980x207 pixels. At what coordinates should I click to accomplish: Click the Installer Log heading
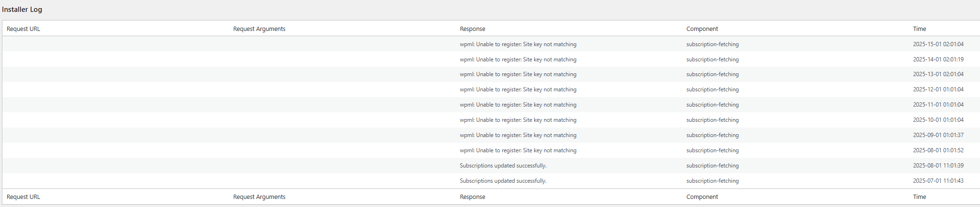click(x=22, y=10)
